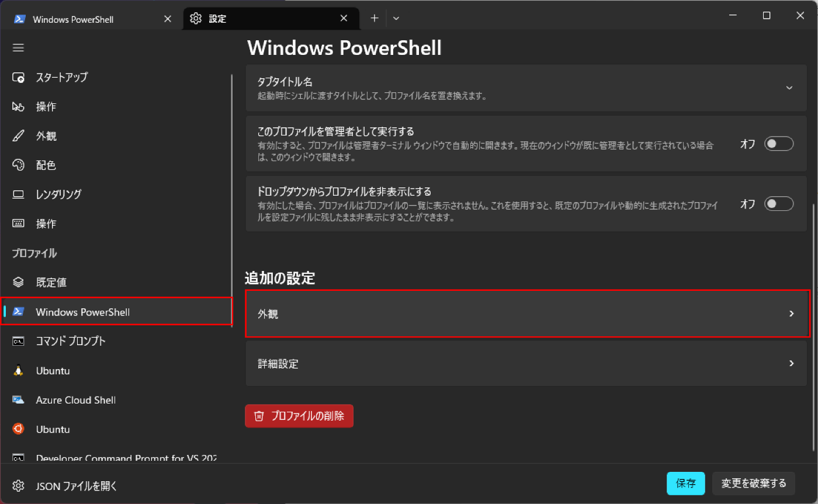This screenshot has width=818, height=504.
Task: Click the 変更を破棄する button
Action: coord(754,484)
